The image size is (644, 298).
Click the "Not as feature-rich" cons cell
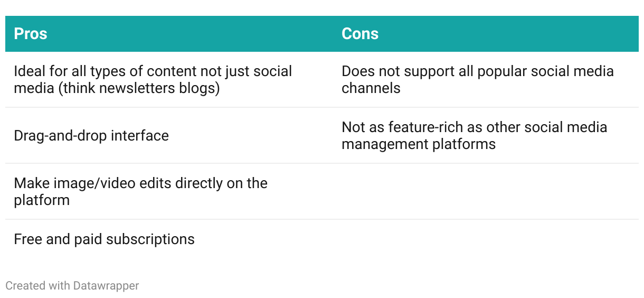point(474,135)
